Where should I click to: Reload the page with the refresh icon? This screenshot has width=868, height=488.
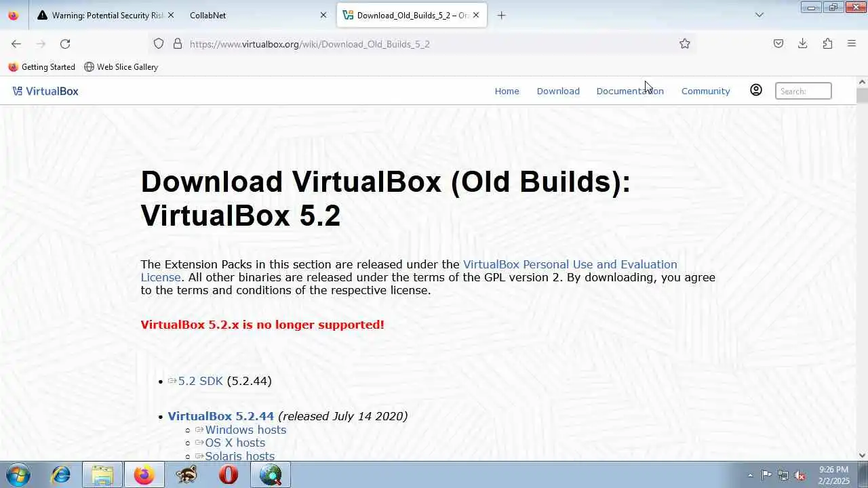click(x=65, y=43)
